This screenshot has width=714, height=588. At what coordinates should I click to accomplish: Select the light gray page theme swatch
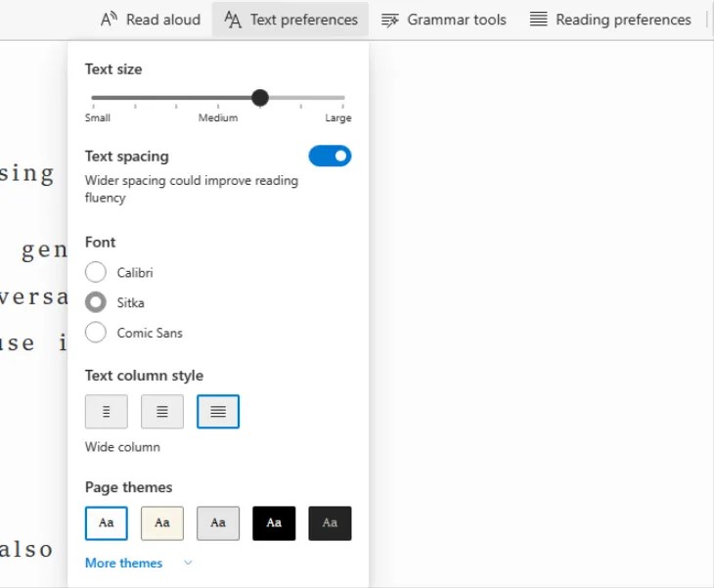[x=218, y=523]
